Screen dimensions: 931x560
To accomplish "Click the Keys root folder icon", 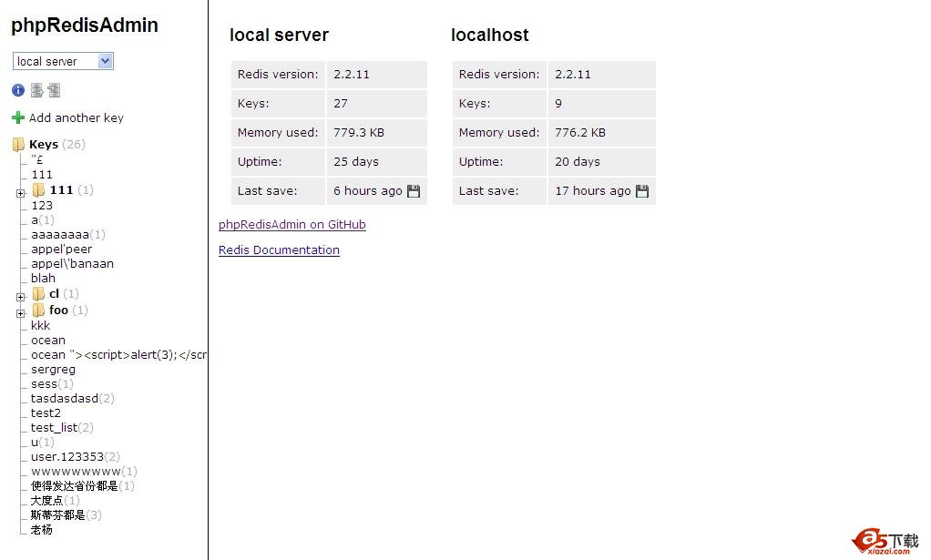I will pyautogui.click(x=18, y=144).
